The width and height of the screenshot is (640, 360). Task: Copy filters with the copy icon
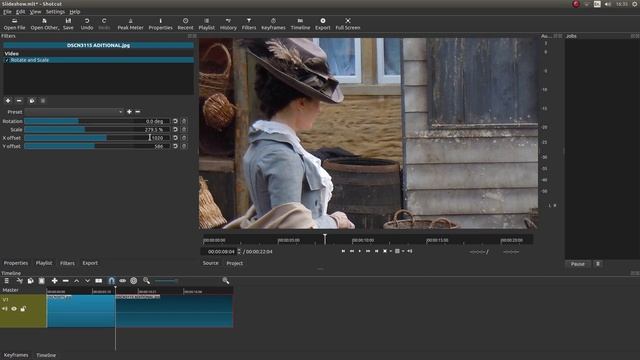click(x=32, y=100)
